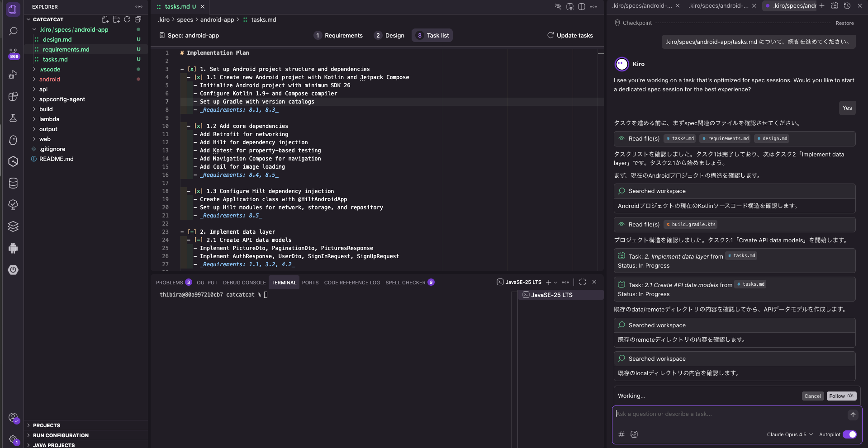Image resolution: width=868 pixels, height=448 pixels.
Task: Open editor more actions ellipsis
Action: [593, 7]
